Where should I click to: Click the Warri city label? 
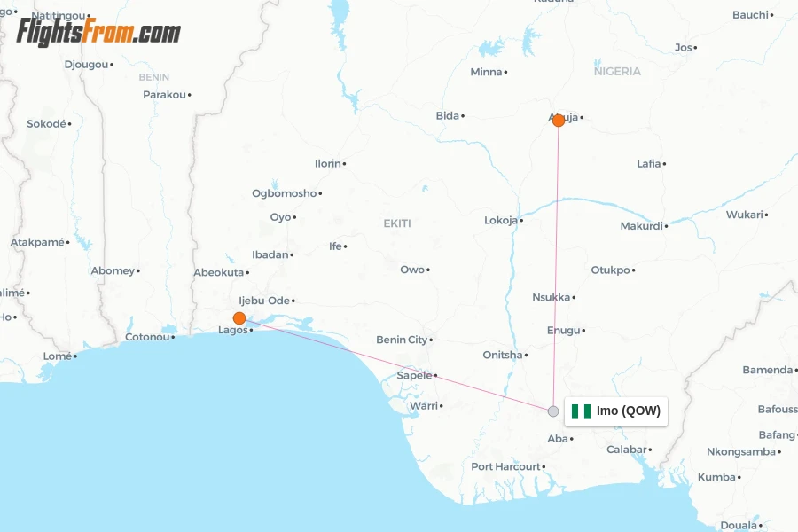point(424,406)
